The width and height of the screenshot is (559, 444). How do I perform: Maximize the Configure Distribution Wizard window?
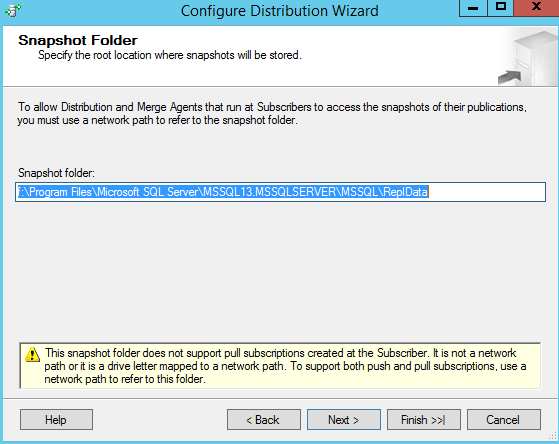click(501, 8)
